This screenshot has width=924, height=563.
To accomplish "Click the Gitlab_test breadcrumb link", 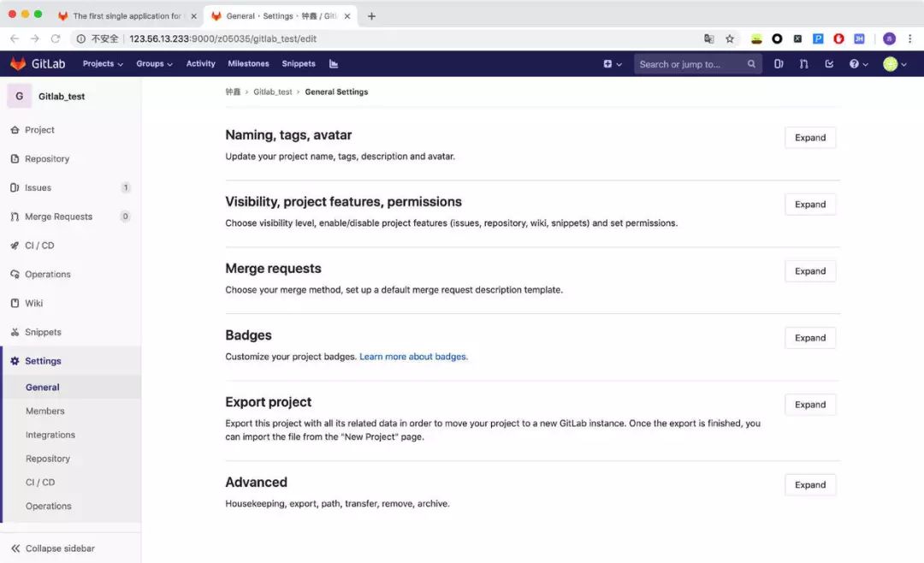I will click(x=272, y=92).
